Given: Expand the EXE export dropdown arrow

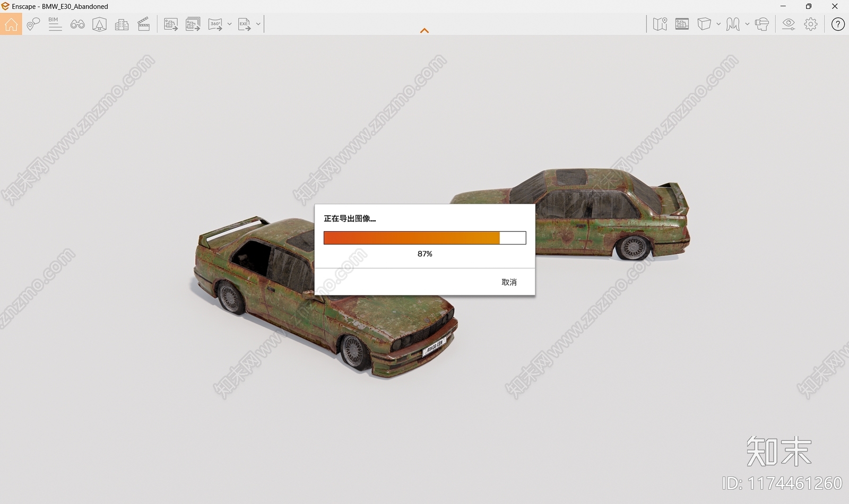Looking at the screenshot, I should (x=258, y=24).
